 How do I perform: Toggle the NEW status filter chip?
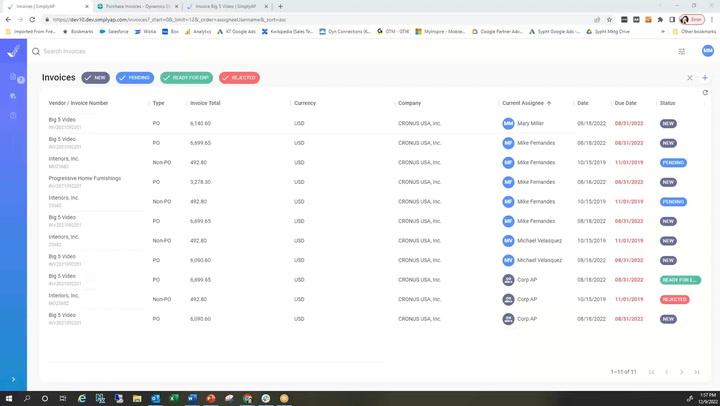pyautogui.click(x=96, y=77)
